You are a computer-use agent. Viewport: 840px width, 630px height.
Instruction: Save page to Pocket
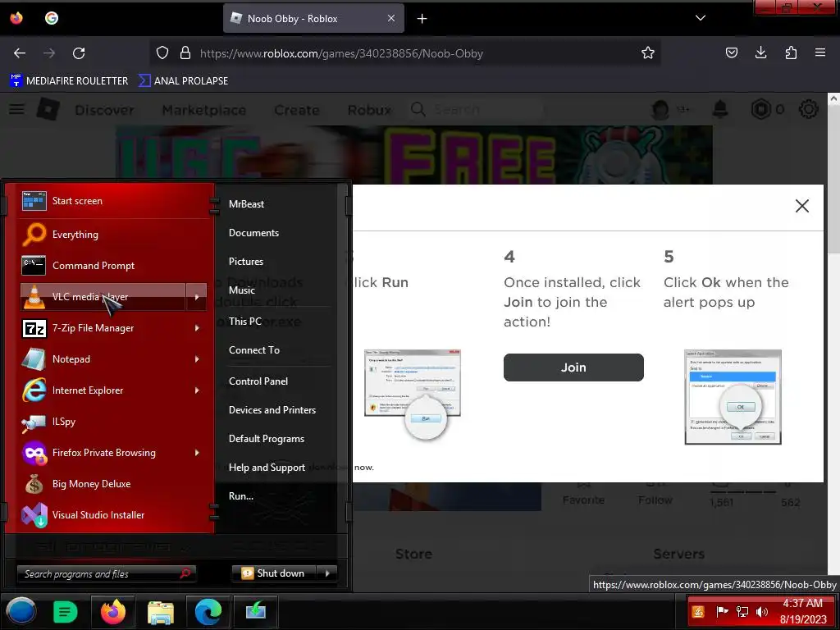[731, 52]
